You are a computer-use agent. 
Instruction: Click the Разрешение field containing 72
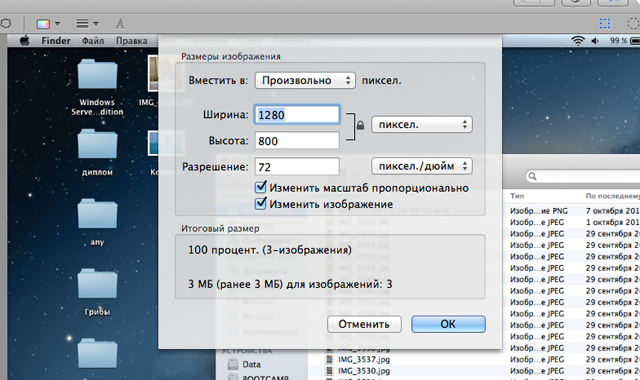click(x=297, y=167)
